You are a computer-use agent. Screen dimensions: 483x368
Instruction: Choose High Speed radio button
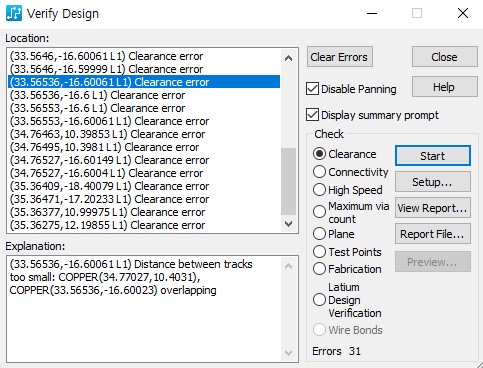point(319,190)
